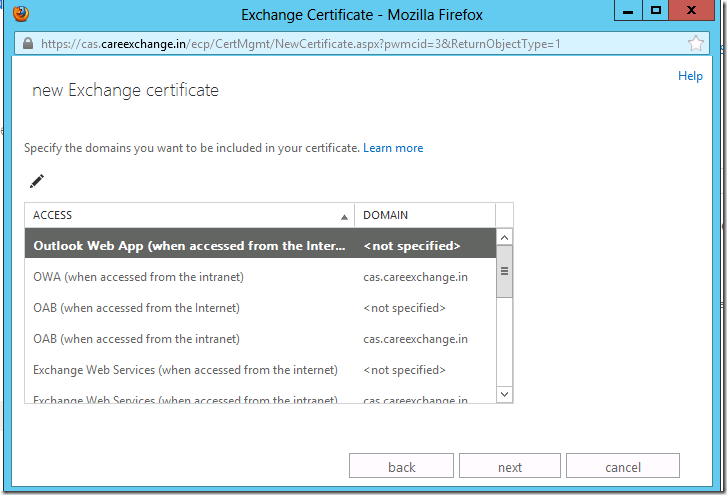Viewport: 727px width, 495px height.
Task: Click <not specified> in the Outlook Web App row
Action: pos(412,246)
